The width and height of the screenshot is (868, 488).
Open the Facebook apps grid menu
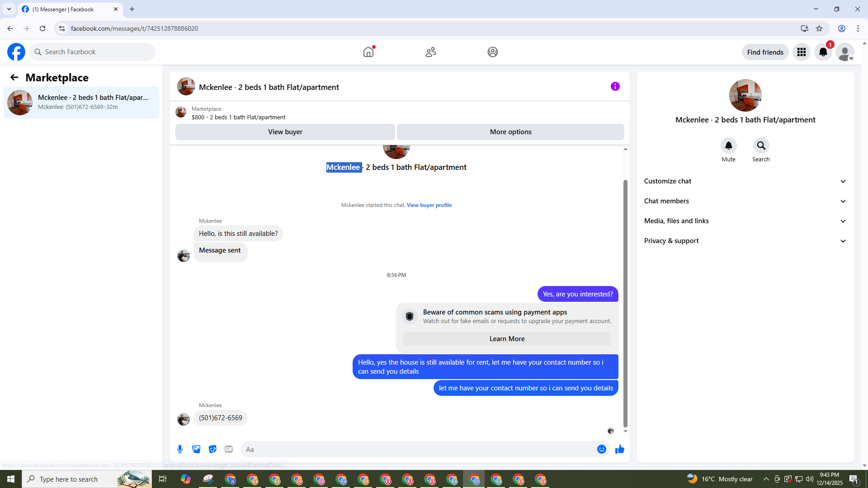[x=801, y=52]
